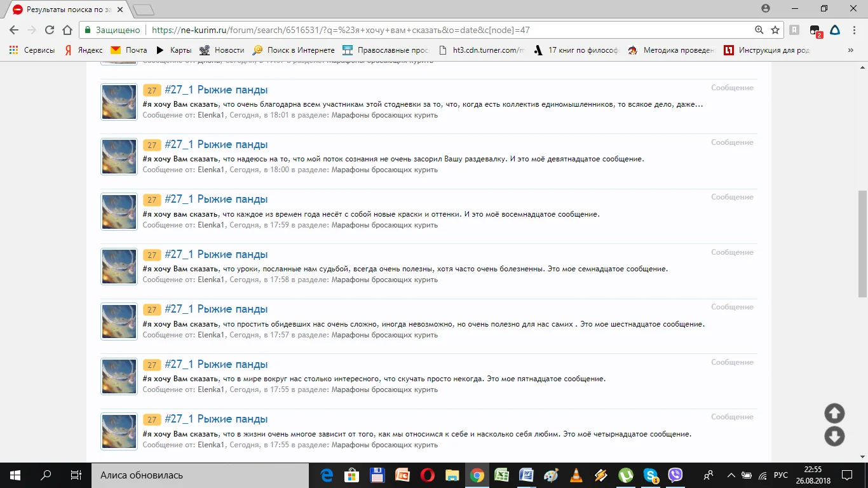868x488 pixels.
Task: Open the Chrome three-dot menu
Action: pyautogui.click(x=853, y=30)
